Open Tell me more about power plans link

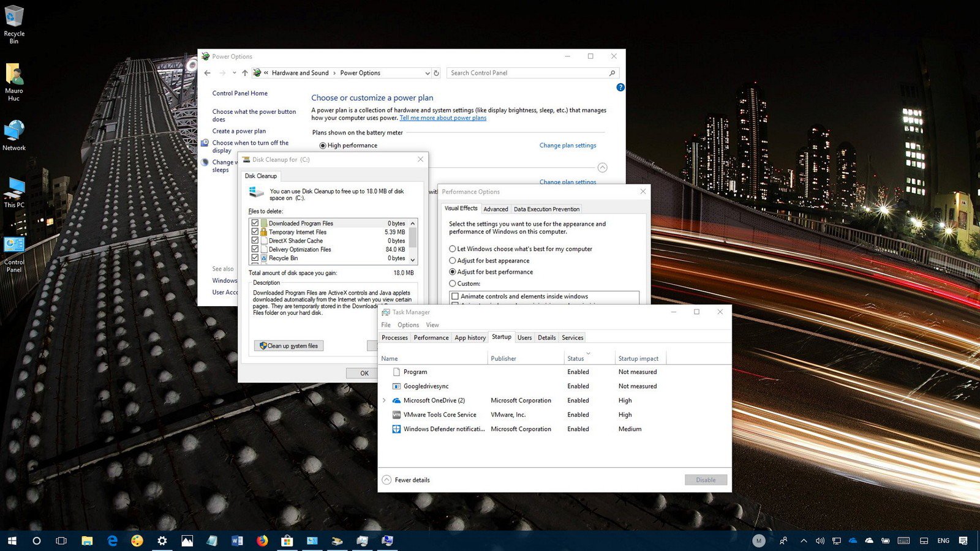click(x=443, y=118)
